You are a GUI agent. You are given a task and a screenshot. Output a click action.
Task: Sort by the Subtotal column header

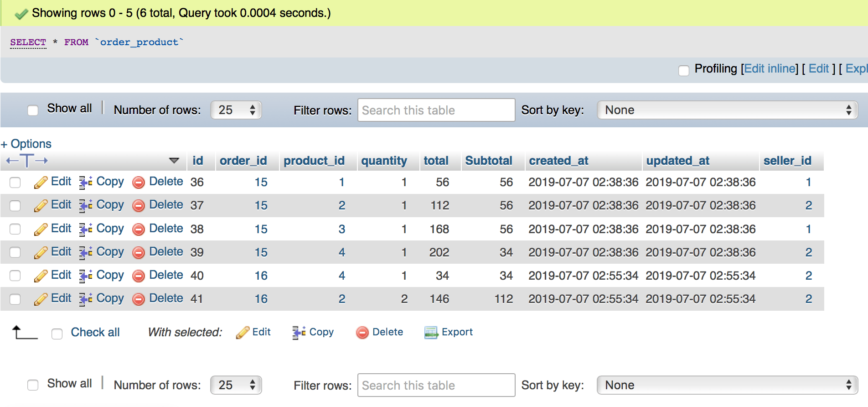pyautogui.click(x=489, y=161)
